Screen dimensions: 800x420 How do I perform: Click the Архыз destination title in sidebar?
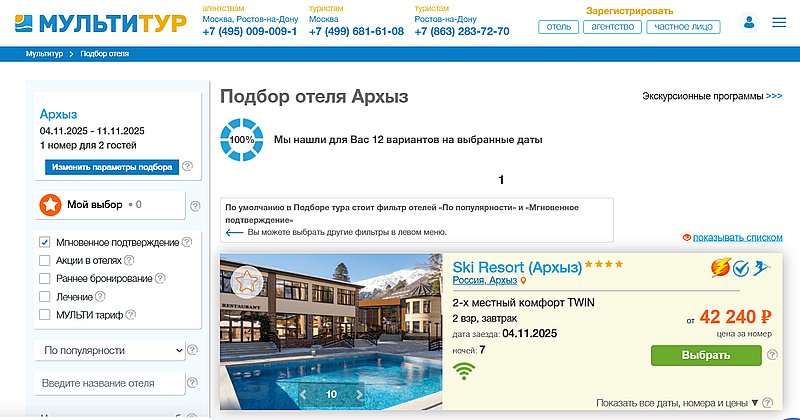pos(59,114)
